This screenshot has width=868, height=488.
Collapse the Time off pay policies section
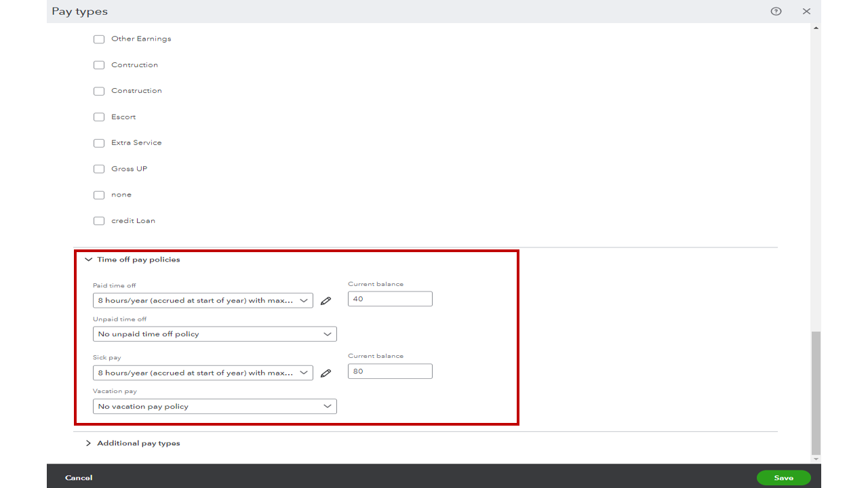click(88, 259)
